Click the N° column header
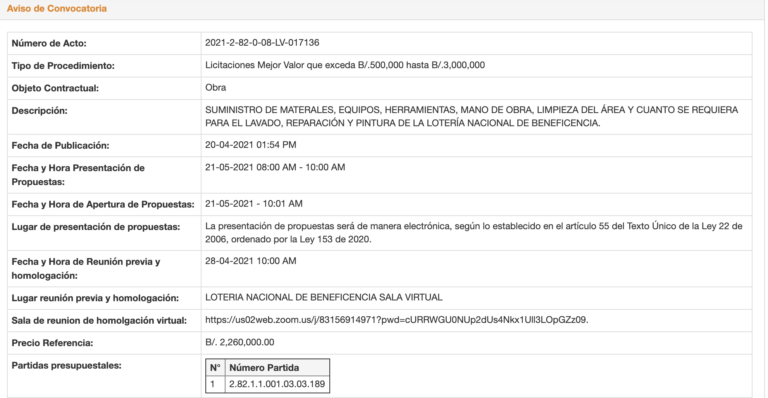 point(215,368)
